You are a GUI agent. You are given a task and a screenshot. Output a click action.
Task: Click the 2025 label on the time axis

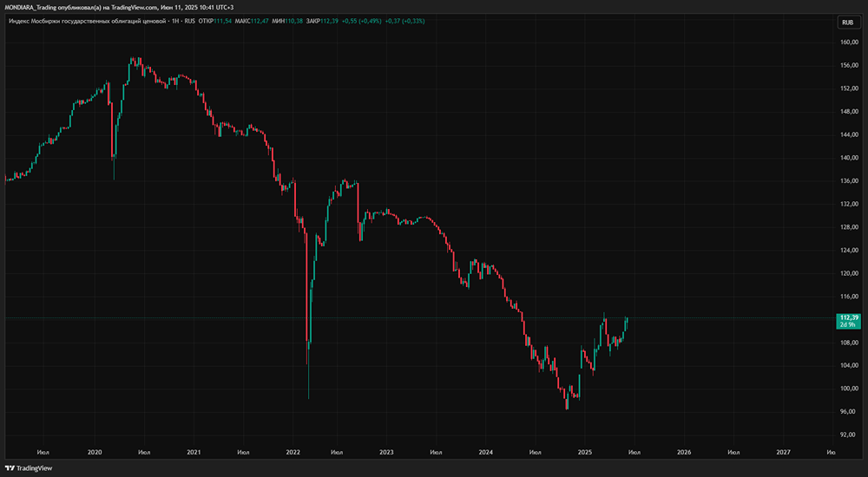coord(585,452)
